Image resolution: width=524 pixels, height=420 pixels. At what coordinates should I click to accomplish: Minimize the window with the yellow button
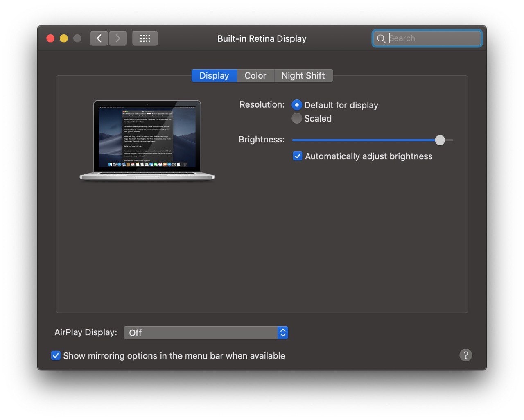point(64,38)
